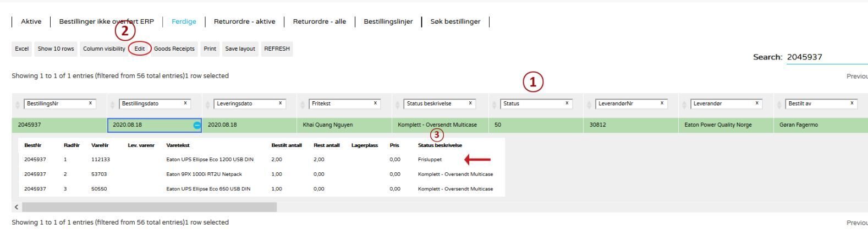Clear the Fritekst filter with x
This screenshot has width=868, height=234.
pyautogui.click(x=375, y=104)
